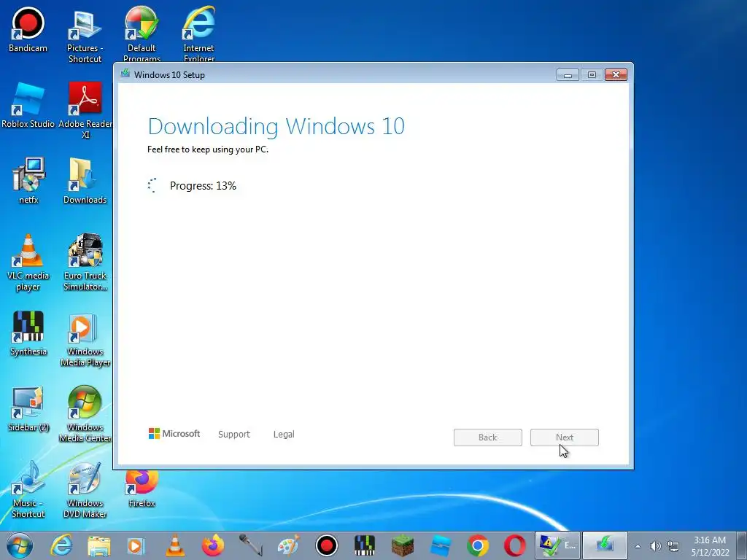Click the Back button in Setup

(488, 437)
